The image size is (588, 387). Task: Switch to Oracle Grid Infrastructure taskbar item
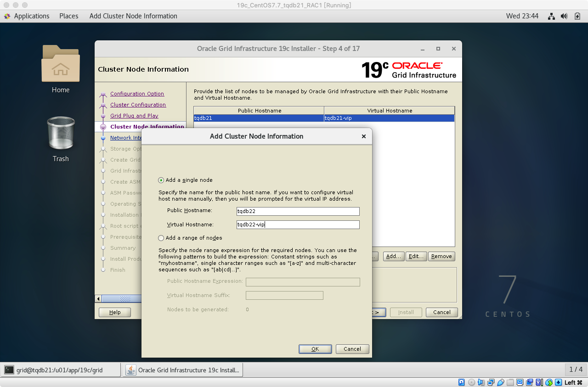pyautogui.click(x=184, y=370)
